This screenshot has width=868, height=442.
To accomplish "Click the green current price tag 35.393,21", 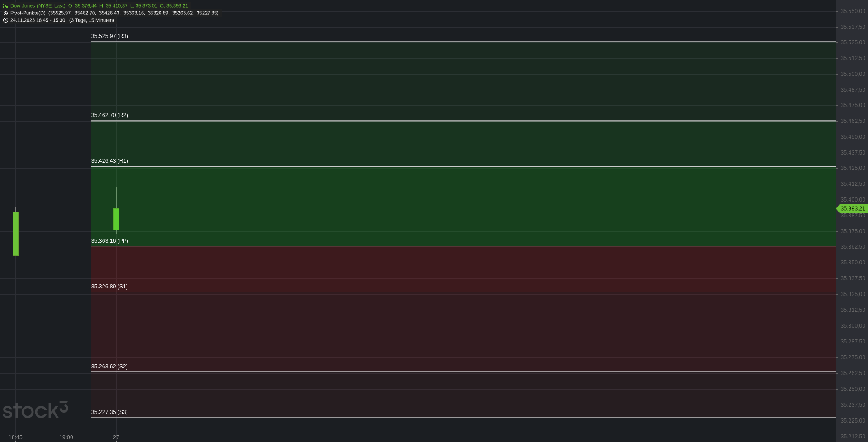I will point(852,208).
